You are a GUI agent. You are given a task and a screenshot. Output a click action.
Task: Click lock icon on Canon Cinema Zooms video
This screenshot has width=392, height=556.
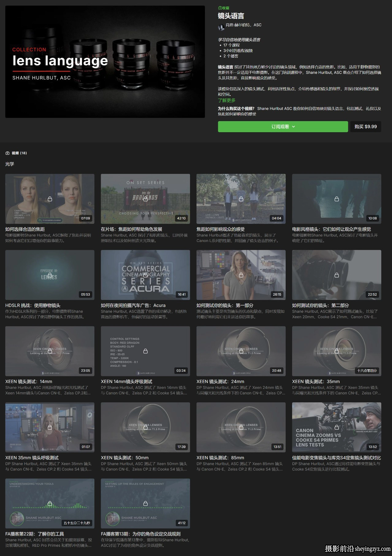[x=337, y=427]
